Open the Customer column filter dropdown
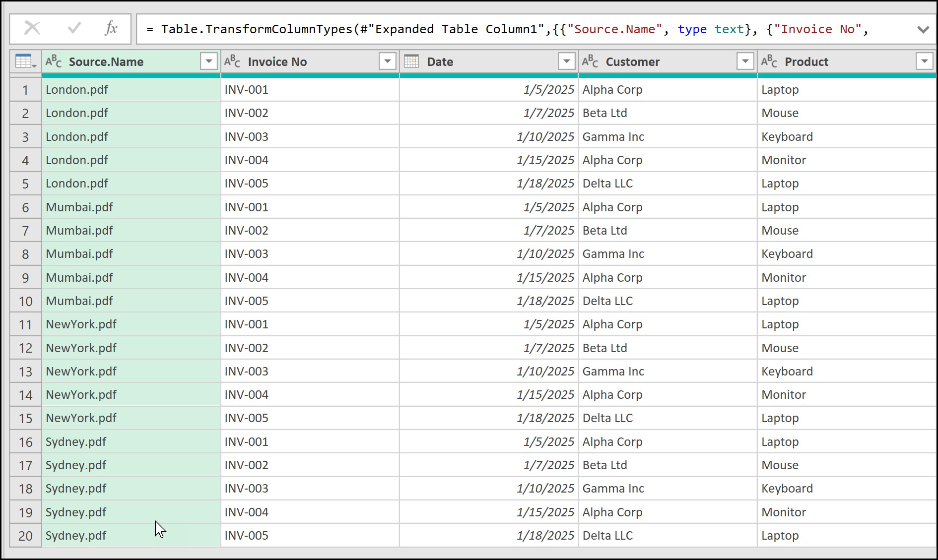Viewport: 938px width, 560px height. pos(745,62)
